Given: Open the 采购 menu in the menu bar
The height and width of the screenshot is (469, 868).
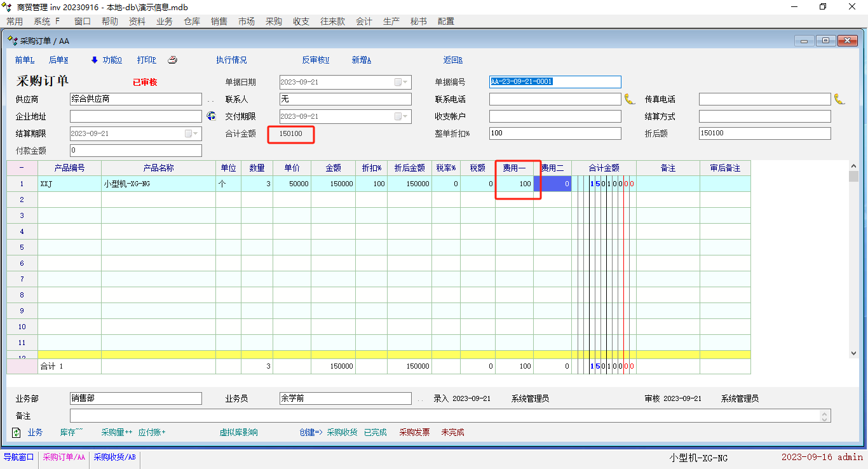Looking at the screenshot, I should point(274,22).
